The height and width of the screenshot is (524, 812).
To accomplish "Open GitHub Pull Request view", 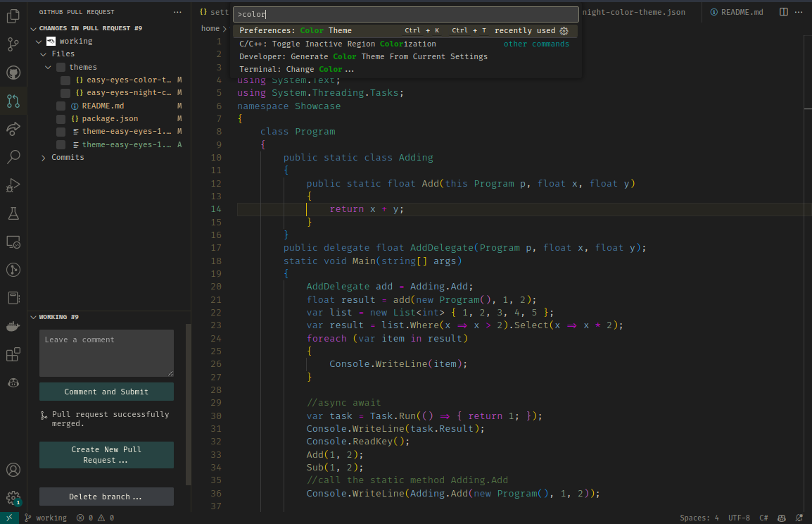I will [x=13, y=101].
